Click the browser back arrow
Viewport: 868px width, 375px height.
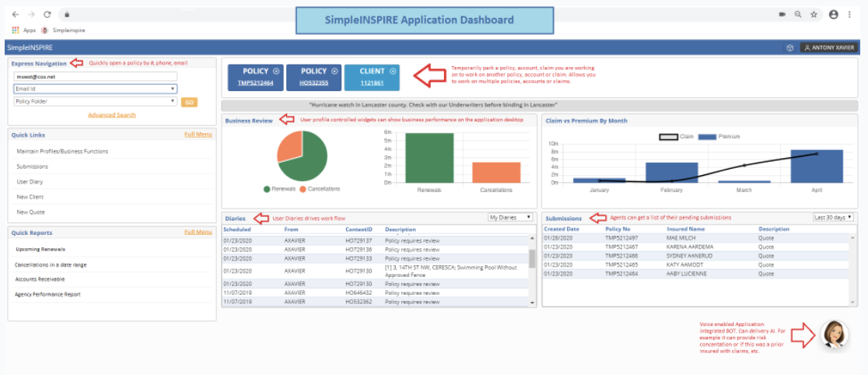click(x=15, y=15)
